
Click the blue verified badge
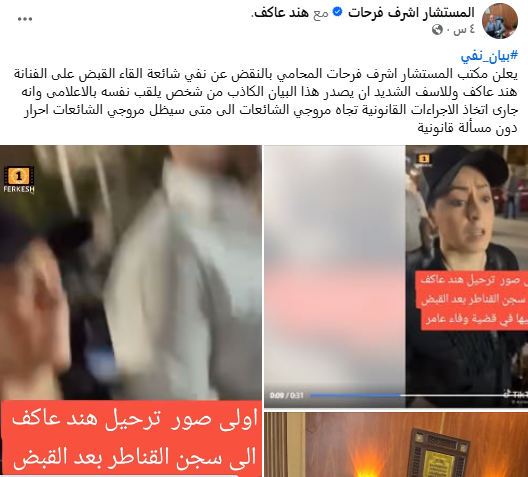[x=337, y=12]
